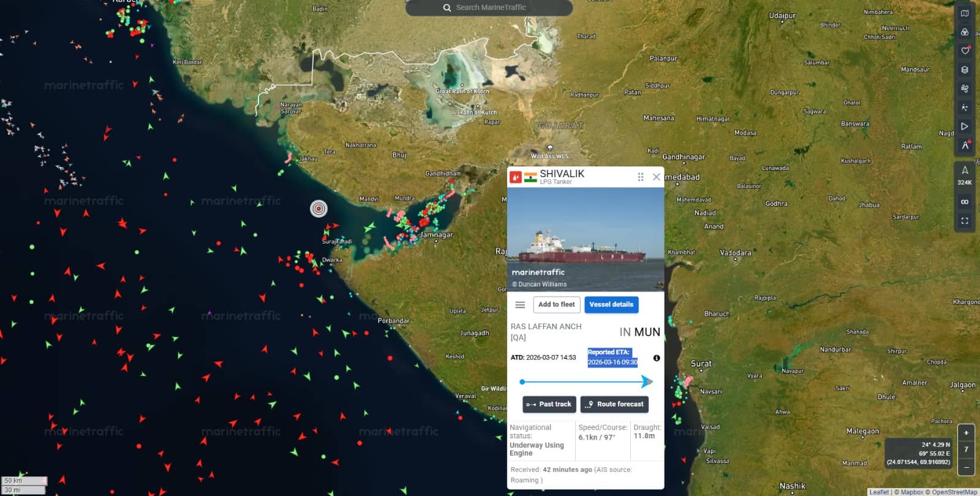Toggle fullscreen map view
This screenshot has width=980, height=496.
click(x=965, y=221)
